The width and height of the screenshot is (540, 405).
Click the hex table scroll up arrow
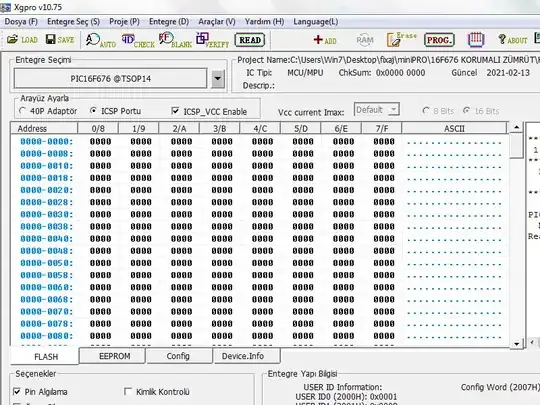pos(516,127)
